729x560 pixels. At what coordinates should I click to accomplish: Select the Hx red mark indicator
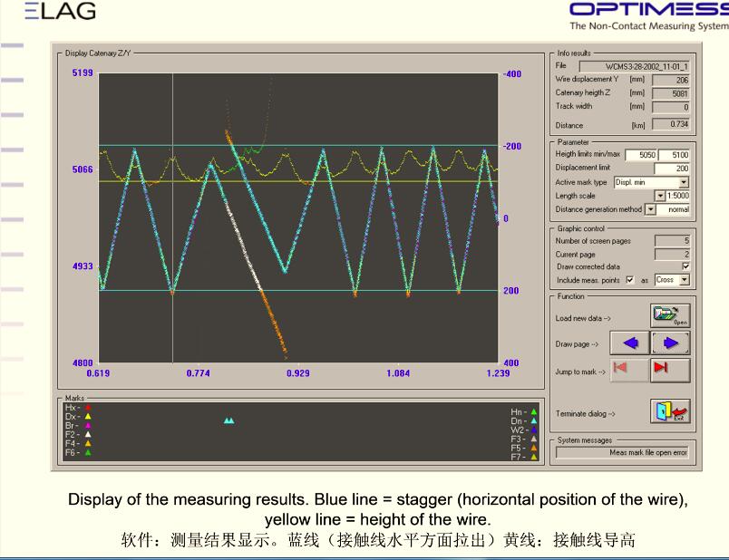click(88, 409)
